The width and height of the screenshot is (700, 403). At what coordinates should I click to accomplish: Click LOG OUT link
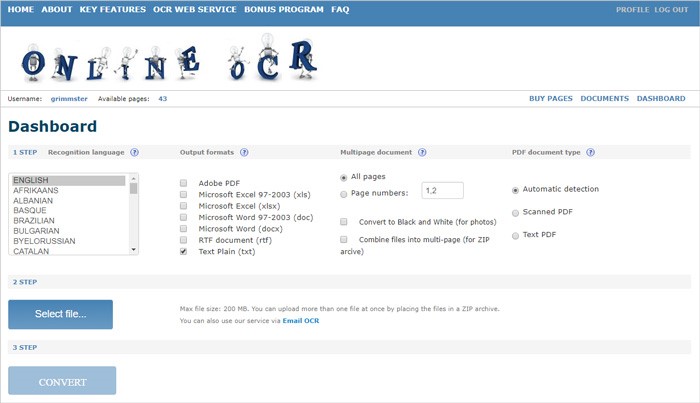671,9
